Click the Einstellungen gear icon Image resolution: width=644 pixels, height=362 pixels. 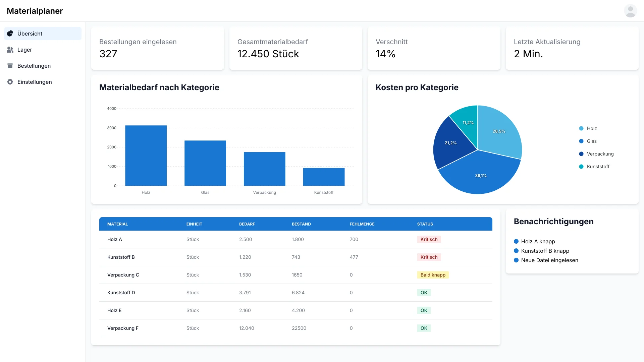tap(10, 82)
